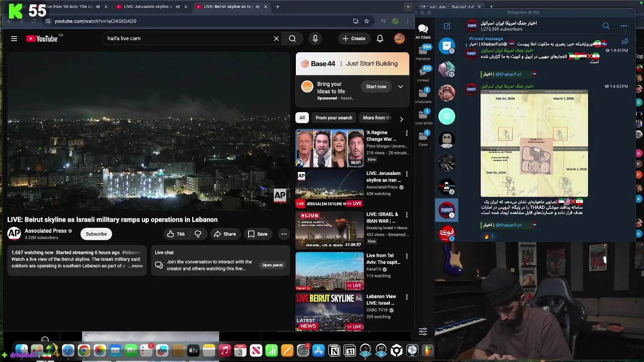Open the Chrome three-dot menu
This screenshot has width=644, height=362.
408,21
